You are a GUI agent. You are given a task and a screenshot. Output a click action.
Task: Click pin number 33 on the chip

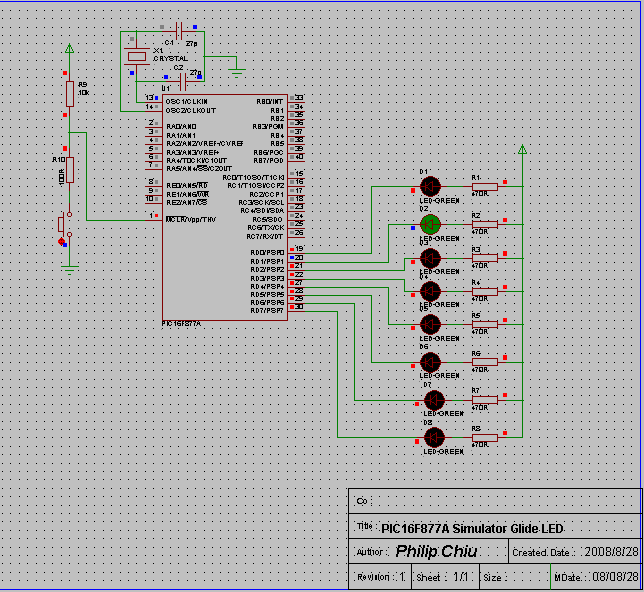click(299, 97)
